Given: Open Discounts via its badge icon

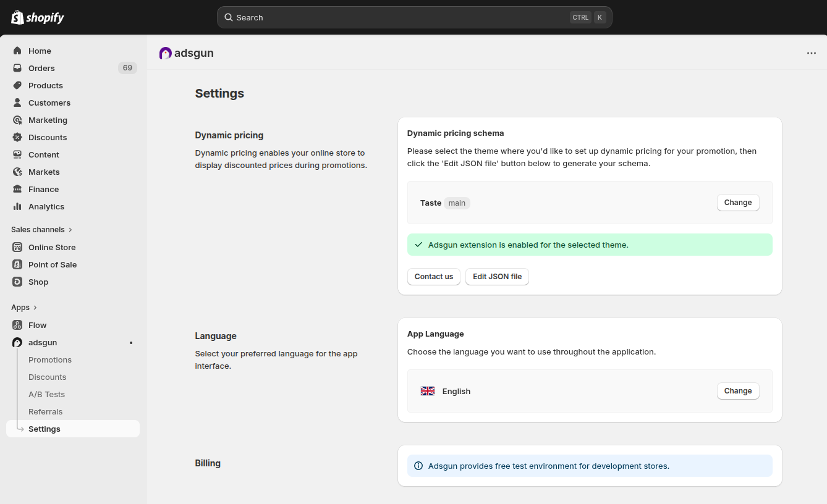Looking at the screenshot, I should pos(17,137).
